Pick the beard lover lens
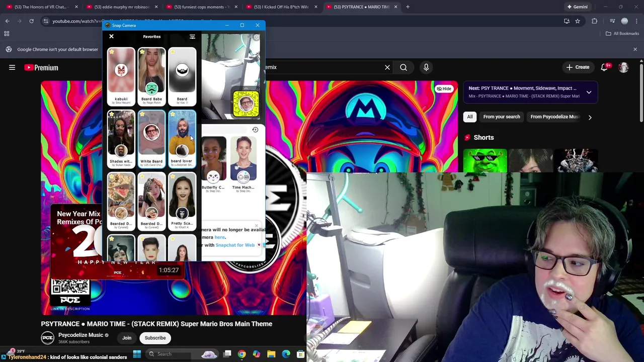Image resolution: width=644 pixels, height=362 pixels. pos(182,139)
